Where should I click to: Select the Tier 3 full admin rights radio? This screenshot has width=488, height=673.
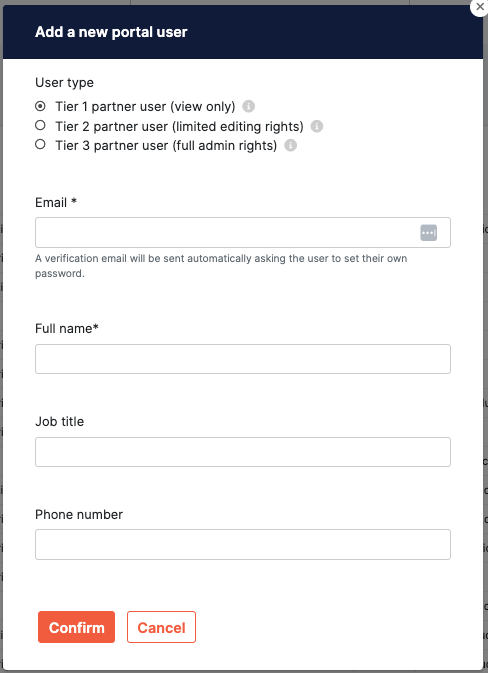pos(40,145)
